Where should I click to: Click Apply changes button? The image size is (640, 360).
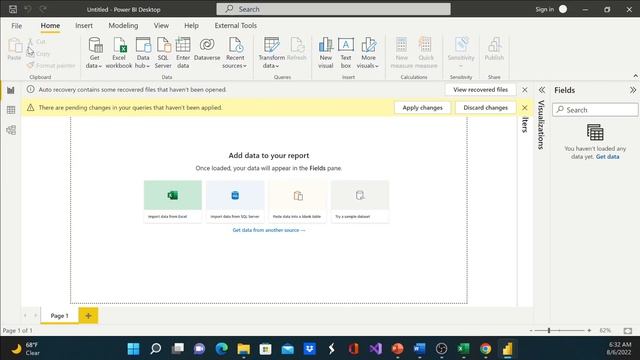[x=422, y=108]
